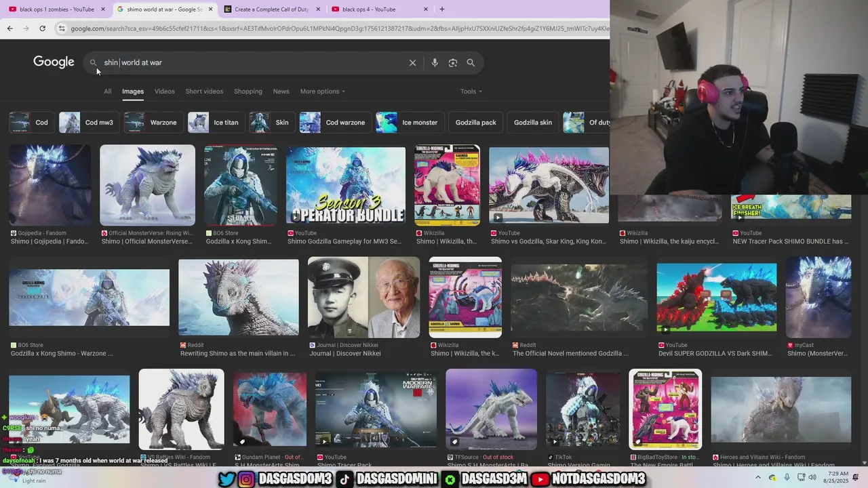This screenshot has width=868, height=488.
Task: Go back using the browser back arrow
Action: [x=9, y=28]
